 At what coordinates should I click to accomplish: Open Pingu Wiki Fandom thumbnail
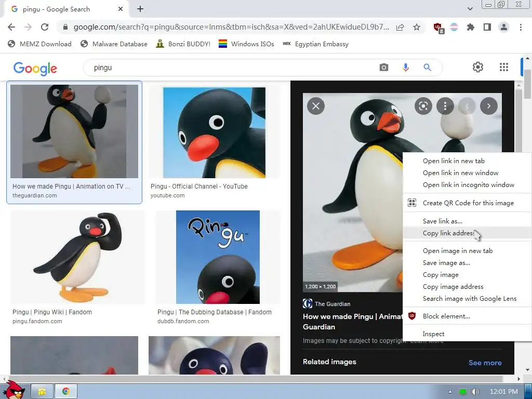coord(78,257)
